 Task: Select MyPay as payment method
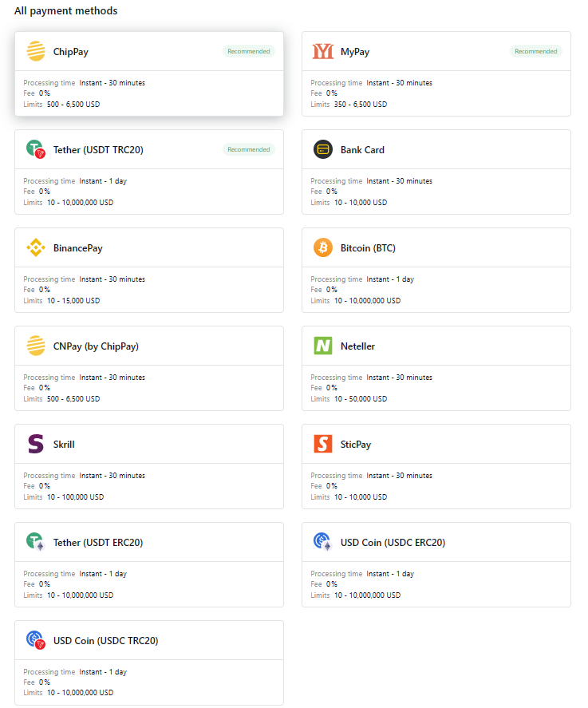coord(436,73)
